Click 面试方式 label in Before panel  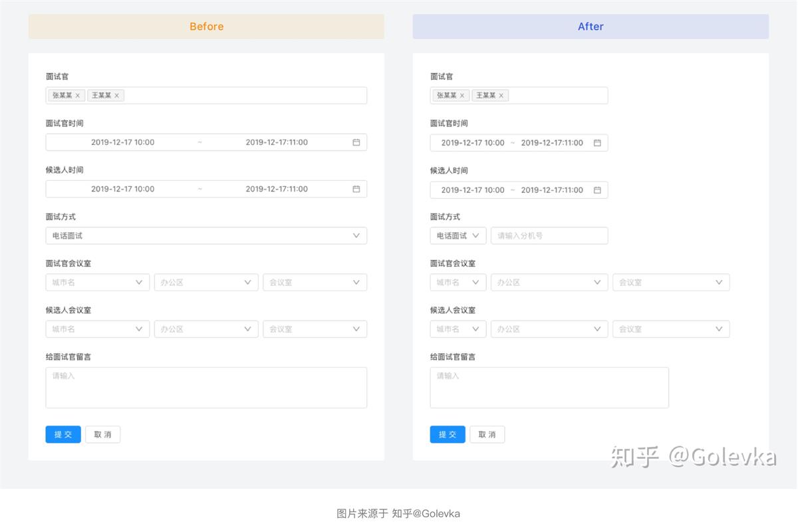pyautogui.click(x=61, y=217)
